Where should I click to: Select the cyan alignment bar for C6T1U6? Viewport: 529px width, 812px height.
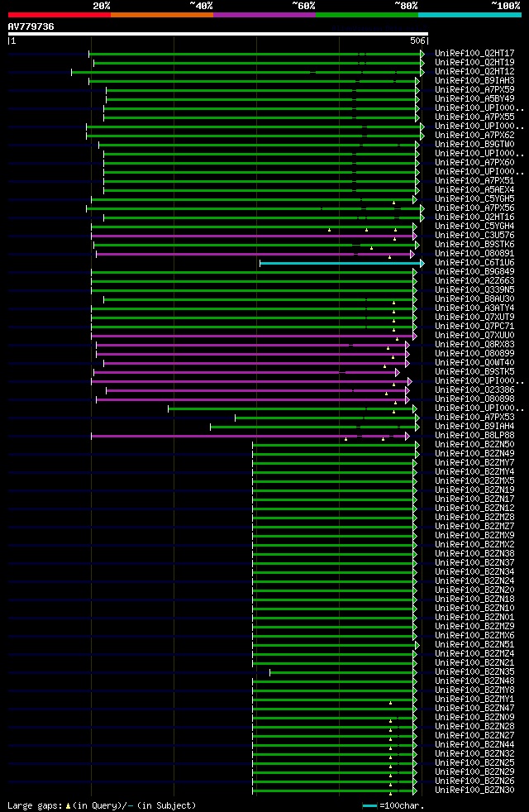pyautogui.click(x=341, y=264)
